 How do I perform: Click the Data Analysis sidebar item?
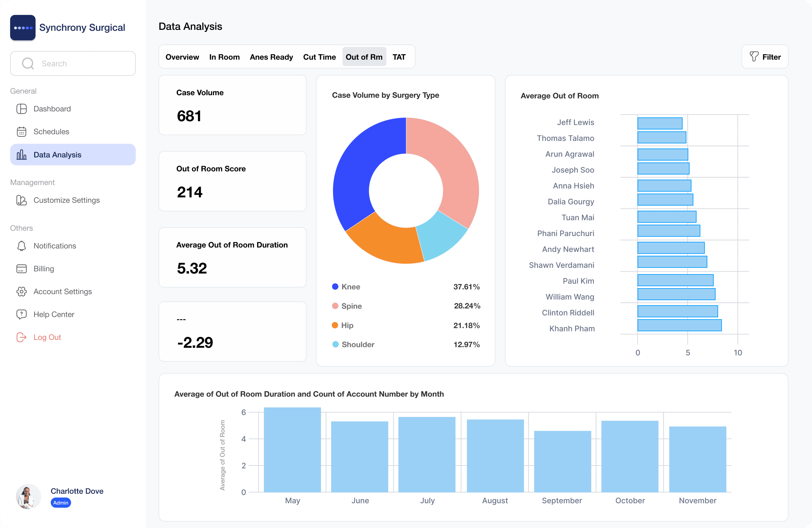click(73, 155)
